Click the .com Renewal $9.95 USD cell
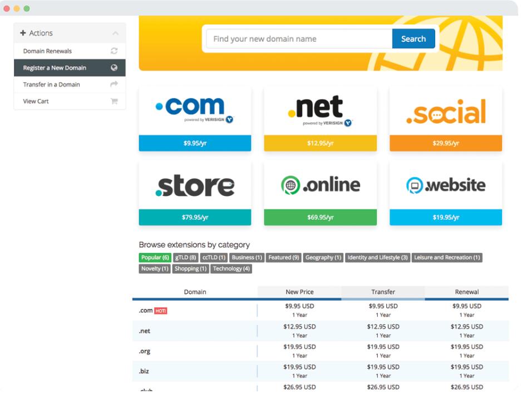Image resolution: width=532 pixels, height=399 pixels. [467, 311]
